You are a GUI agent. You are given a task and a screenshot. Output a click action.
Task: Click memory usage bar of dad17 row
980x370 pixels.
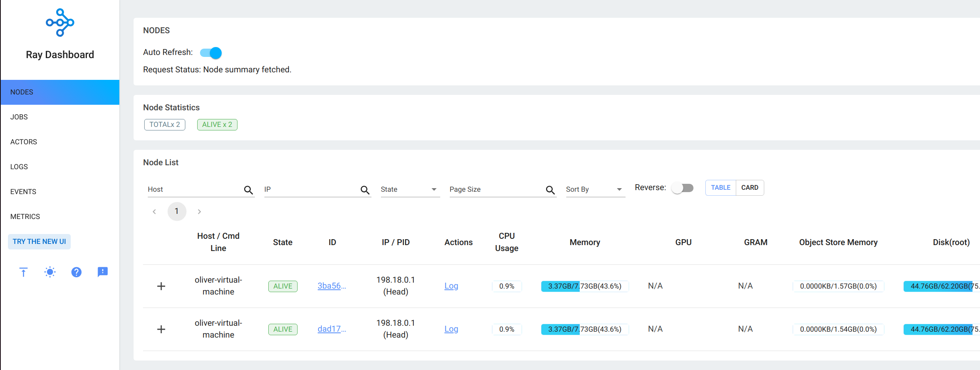[585, 329]
